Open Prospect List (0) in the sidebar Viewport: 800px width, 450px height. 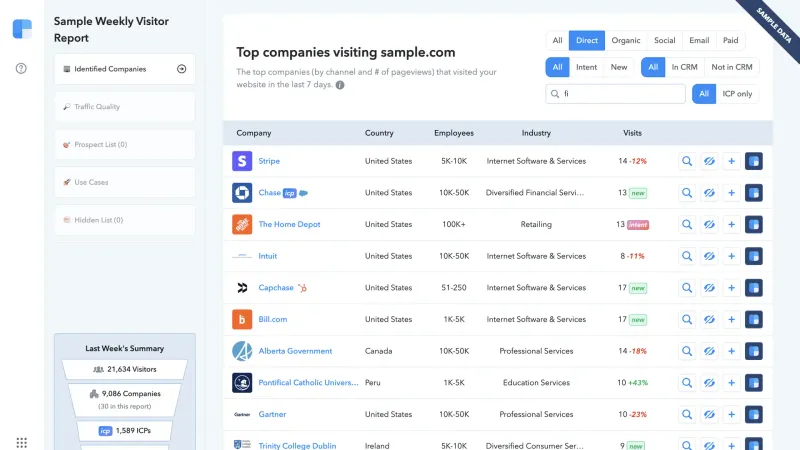[124, 144]
